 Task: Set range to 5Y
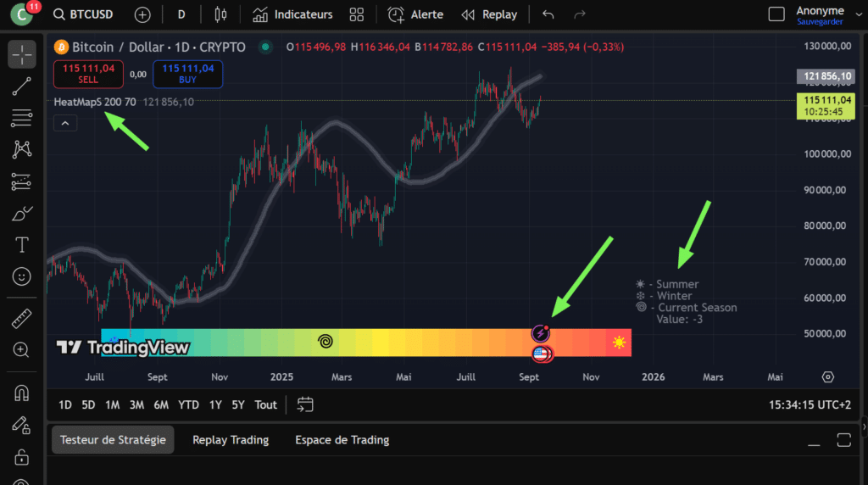point(238,404)
